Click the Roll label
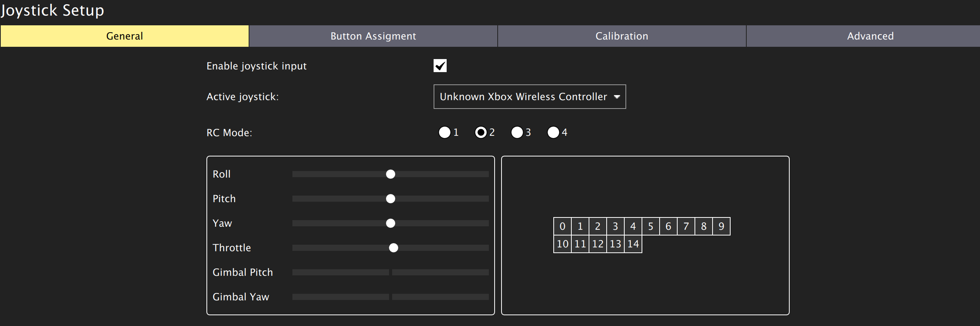Screen dimensions: 980x326 click(222, 174)
